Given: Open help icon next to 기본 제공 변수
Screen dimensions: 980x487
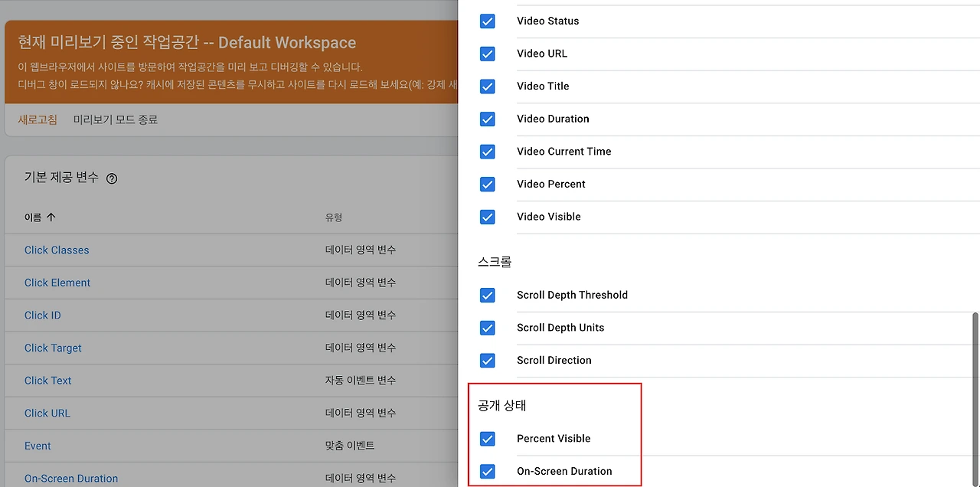Looking at the screenshot, I should (112, 178).
